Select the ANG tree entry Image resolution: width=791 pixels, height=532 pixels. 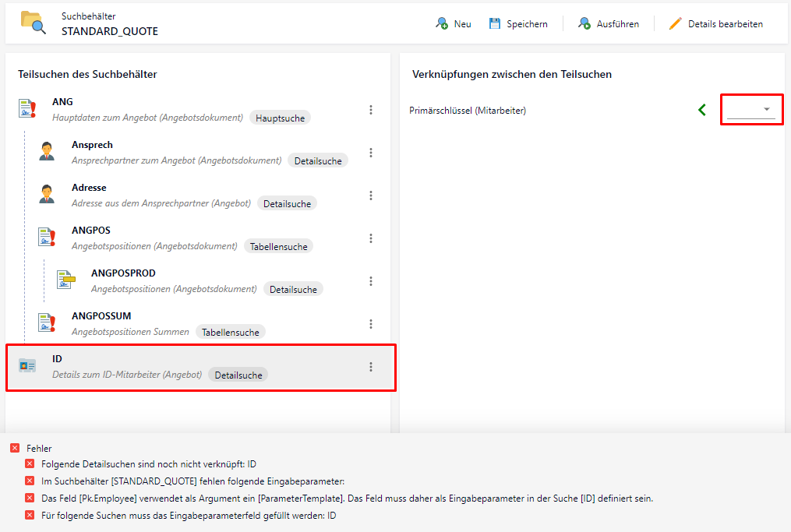pyautogui.click(x=198, y=110)
